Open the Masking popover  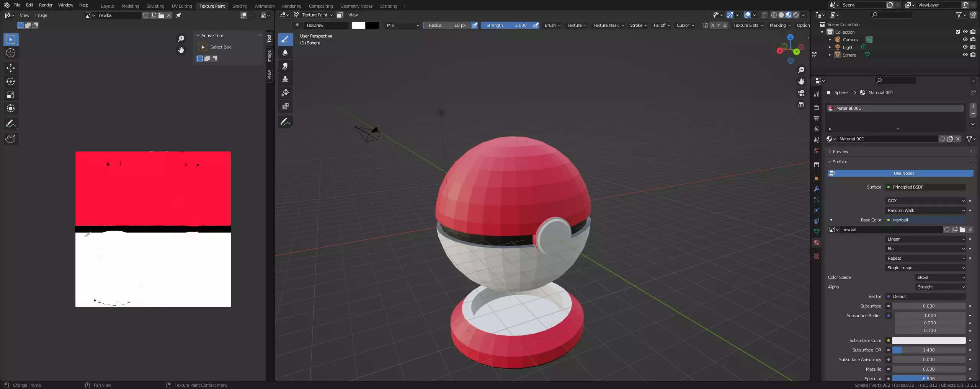[780, 25]
